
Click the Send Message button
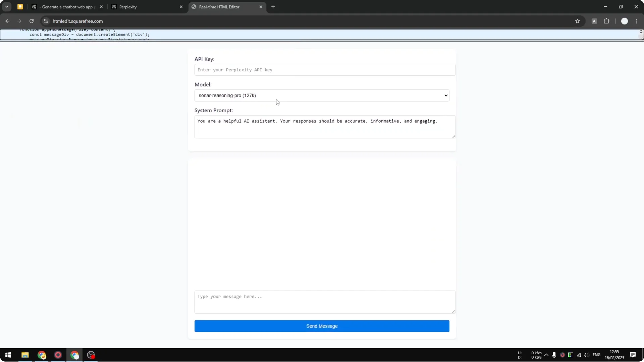(321, 326)
